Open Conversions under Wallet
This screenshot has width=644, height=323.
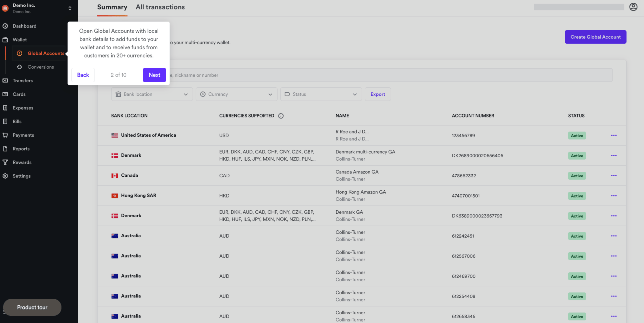42,67
